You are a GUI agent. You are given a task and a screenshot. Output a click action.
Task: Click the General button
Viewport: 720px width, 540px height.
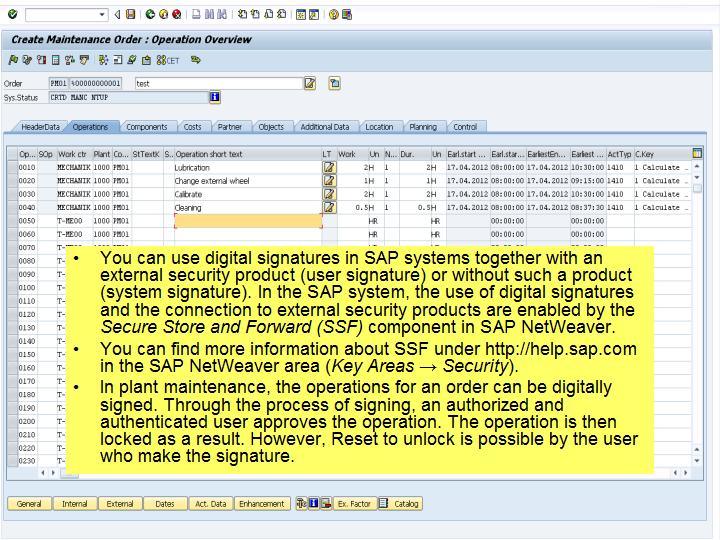point(29,504)
